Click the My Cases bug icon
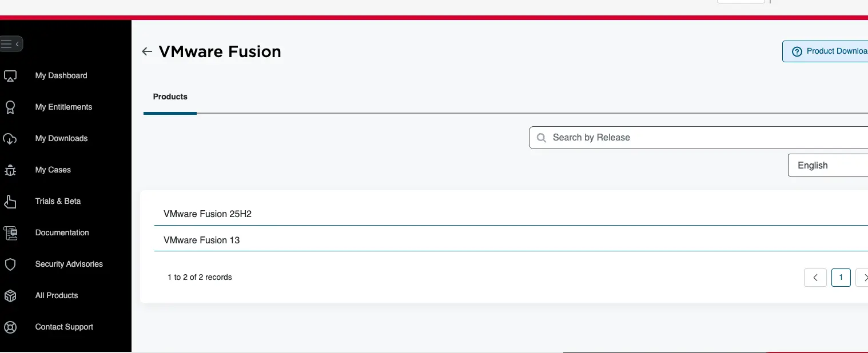This screenshot has height=353, width=868. [10, 170]
